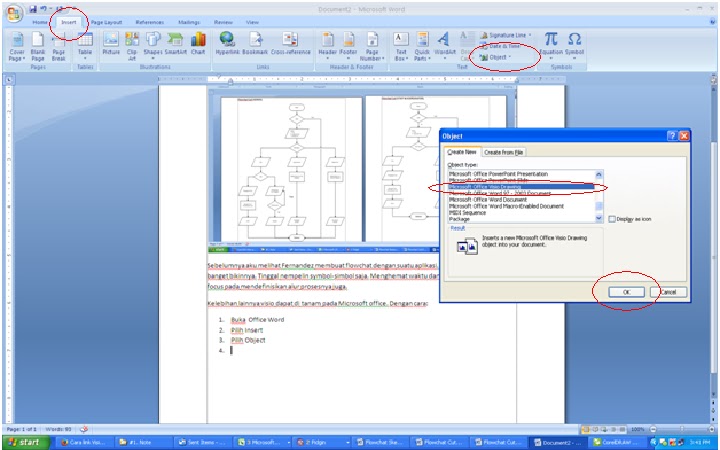Open the Text Box dropdown
This screenshot has width=720, height=450.
[x=401, y=47]
